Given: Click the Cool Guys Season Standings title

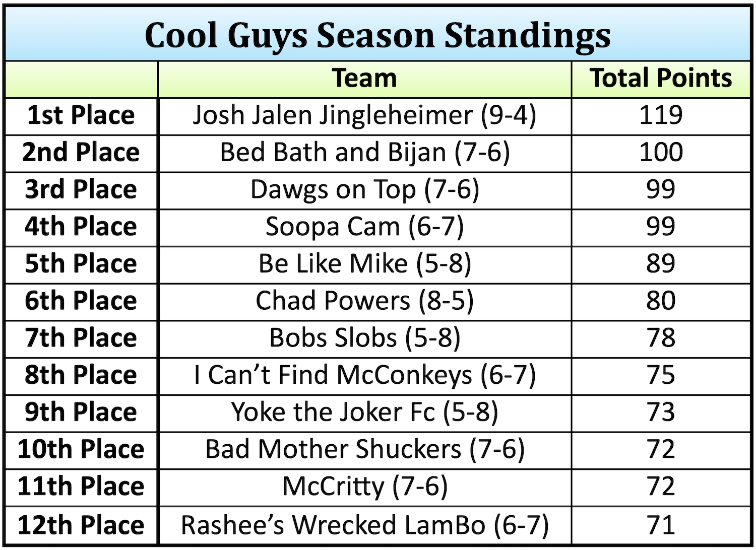Looking at the screenshot, I should tap(377, 35).
